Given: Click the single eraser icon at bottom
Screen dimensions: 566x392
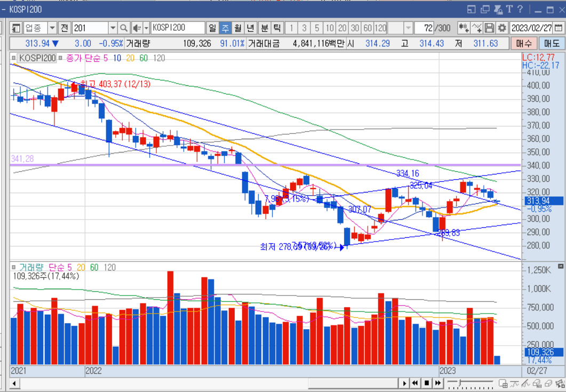Looking at the screenshot, I should click(549, 383).
